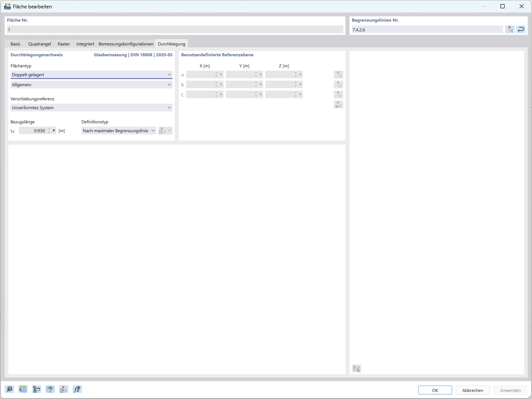Click the 3x multi-point selection icon
Screen dimensions: 532x399
point(338,104)
